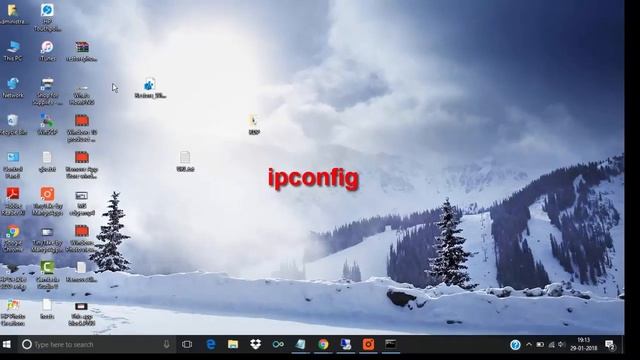The width and height of the screenshot is (640, 360).
Task: Select the RDP file on desktop
Action: [x=253, y=124]
